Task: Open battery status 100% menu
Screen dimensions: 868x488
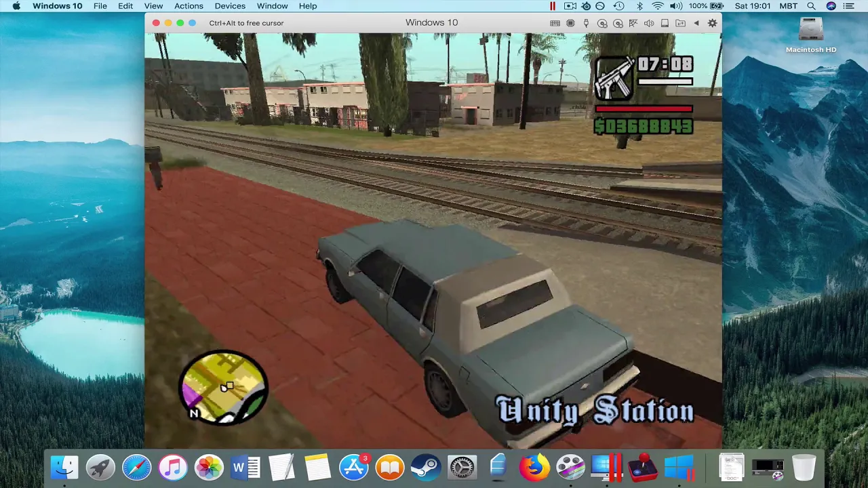Action: click(x=707, y=6)
